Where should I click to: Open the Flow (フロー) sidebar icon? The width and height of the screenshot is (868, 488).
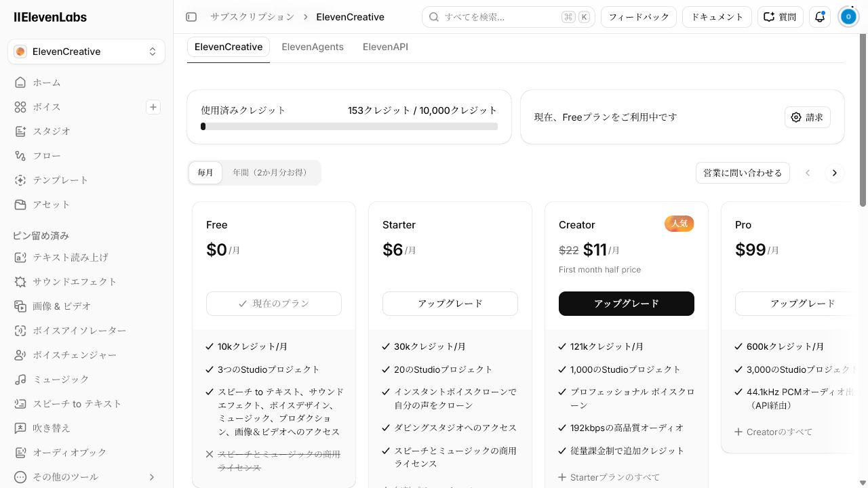pyautogui.click(x=20, y=155)
